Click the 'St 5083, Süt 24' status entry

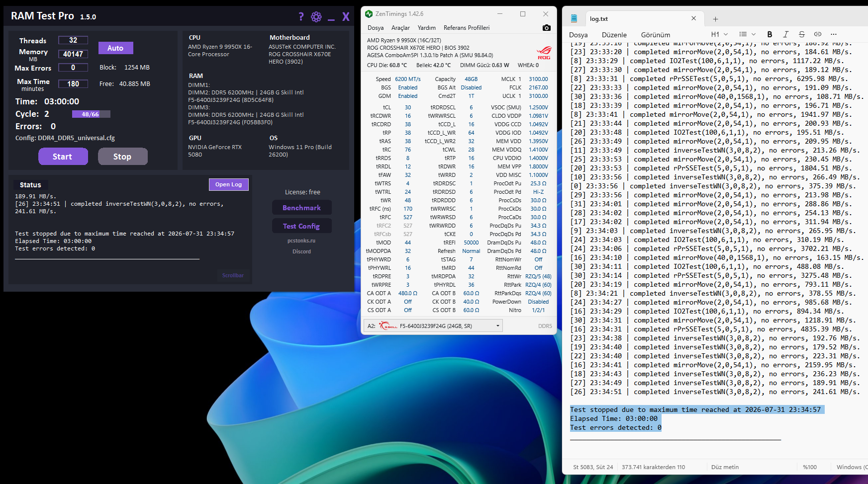click(x=593, y=467)
